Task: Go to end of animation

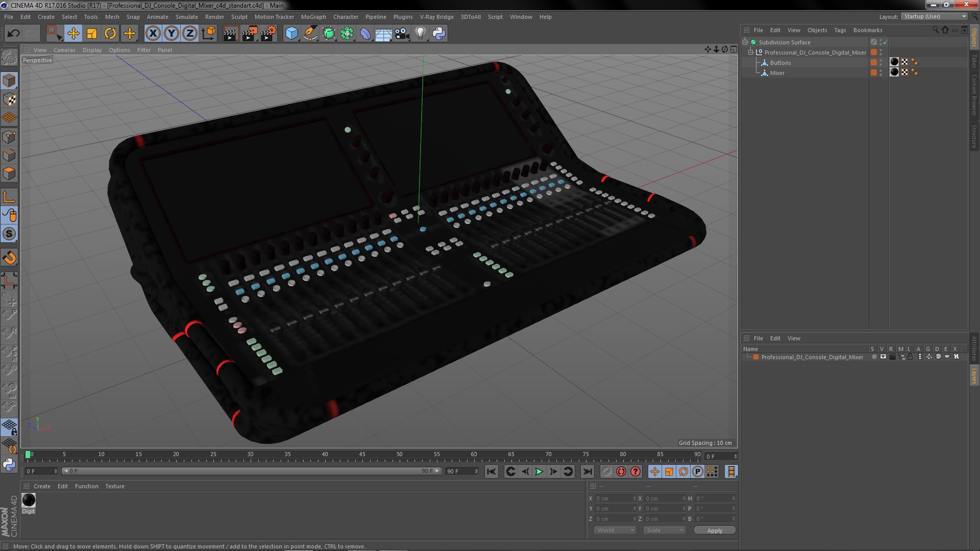Action: coord(587,472)
